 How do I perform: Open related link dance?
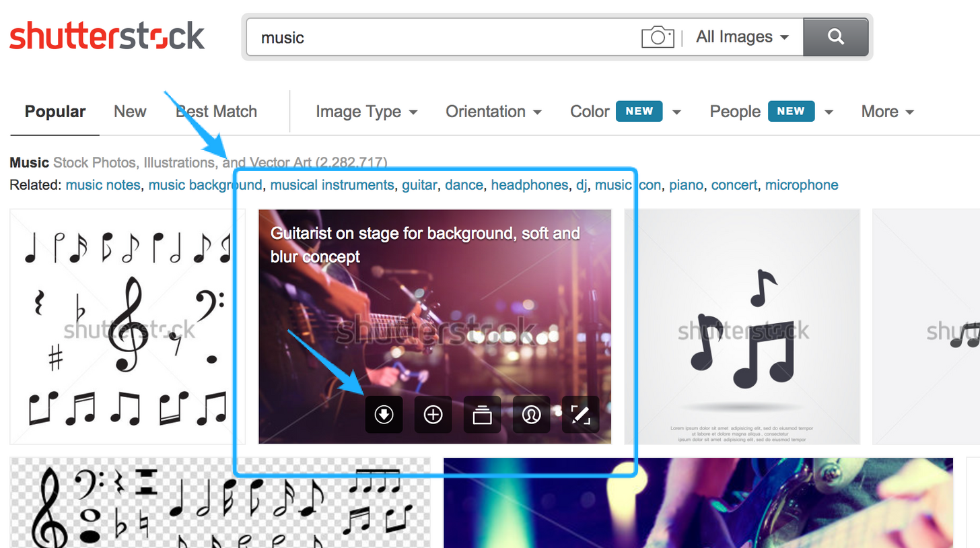464,185
